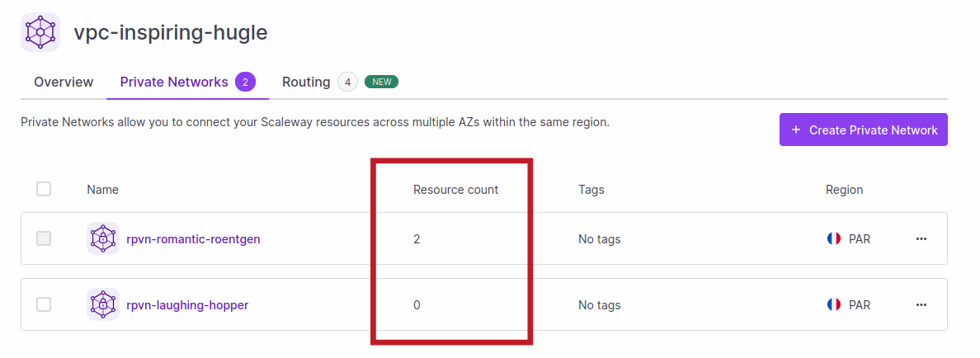
Task: Click resource count 0 for rpvn-laughing-hopper
Action: [x=417, y=305]
